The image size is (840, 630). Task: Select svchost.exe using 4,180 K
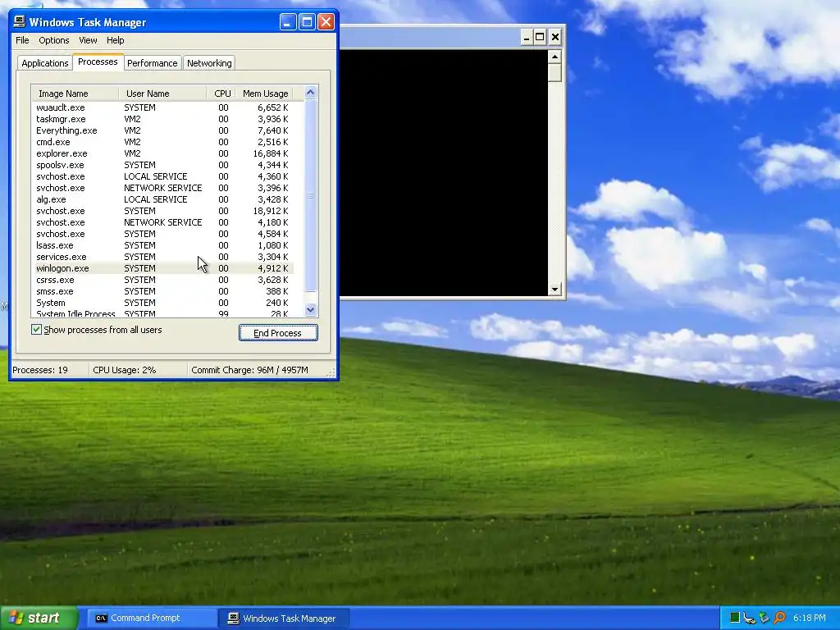pyautogui.click(x=163, y=222)
